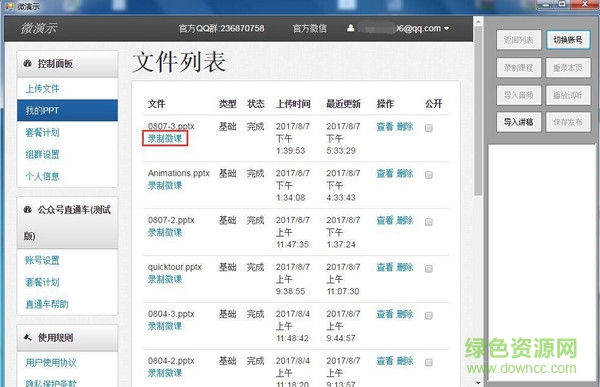600x387 pixels.
Task: Click 录制微课 under 0804-2.pptx
Action: click(x=165, y=373)
